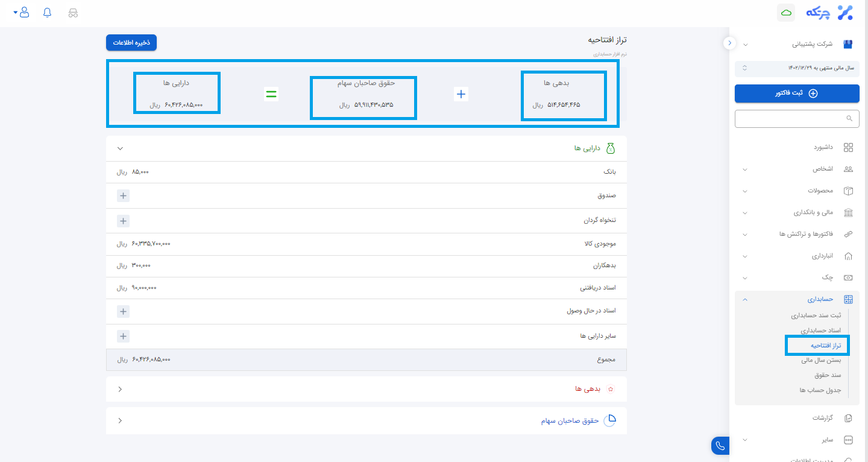Open the user profile menu icon
Screen dimensions: 868x462
pyautogui.click(x=24, y=13)
